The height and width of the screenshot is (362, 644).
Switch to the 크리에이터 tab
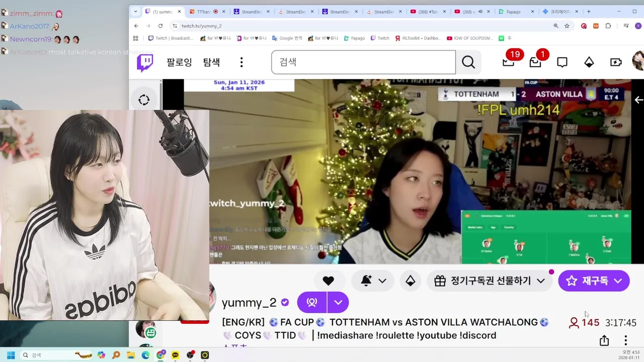tap(560, 12)
